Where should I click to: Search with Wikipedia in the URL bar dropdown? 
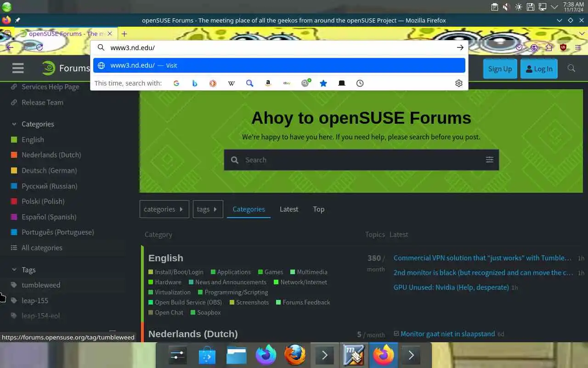pyautogui.click(x=232, y=83)
